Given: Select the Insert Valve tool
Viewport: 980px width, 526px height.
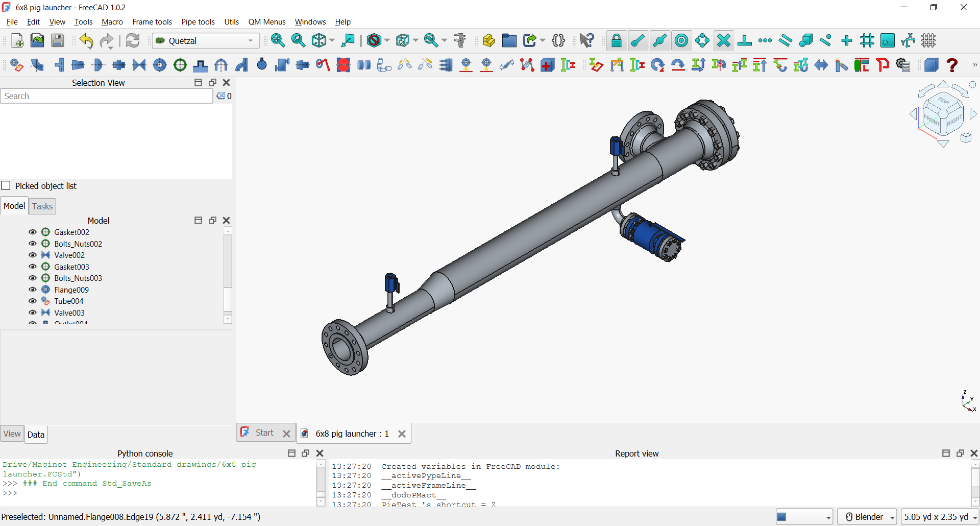Looking at the screenshot, I should tap(139, 65).
